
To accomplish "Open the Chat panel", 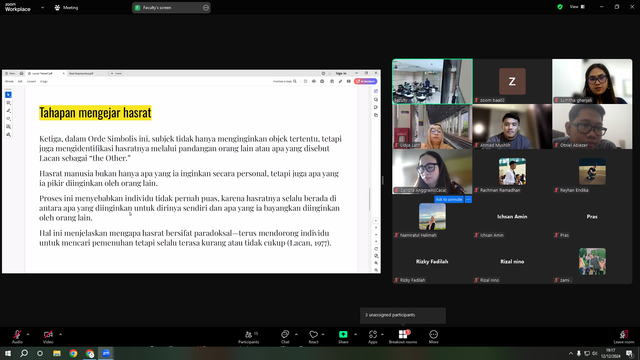I will pos(285,337).
